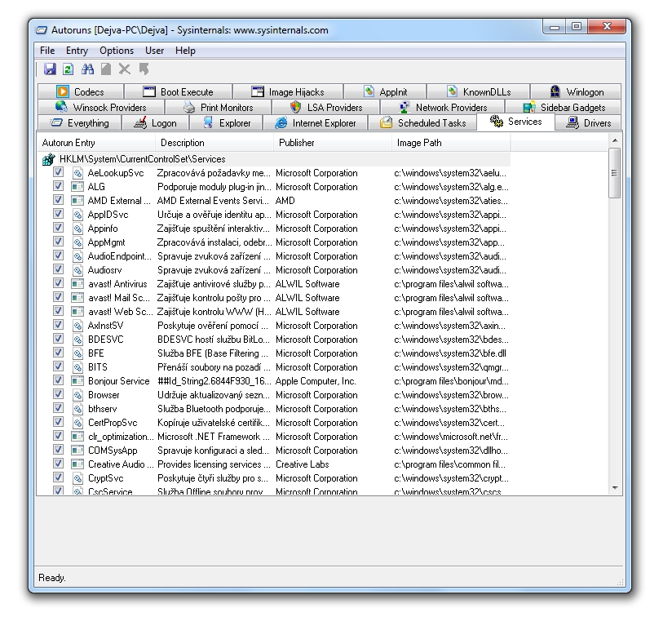Click the ALG entry icon
The height and width of the screenshot is (626, 672).
coord(77,187)
